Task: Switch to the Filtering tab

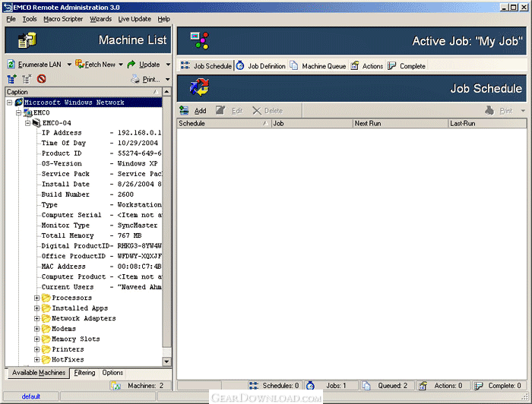Action: [84, 372]
